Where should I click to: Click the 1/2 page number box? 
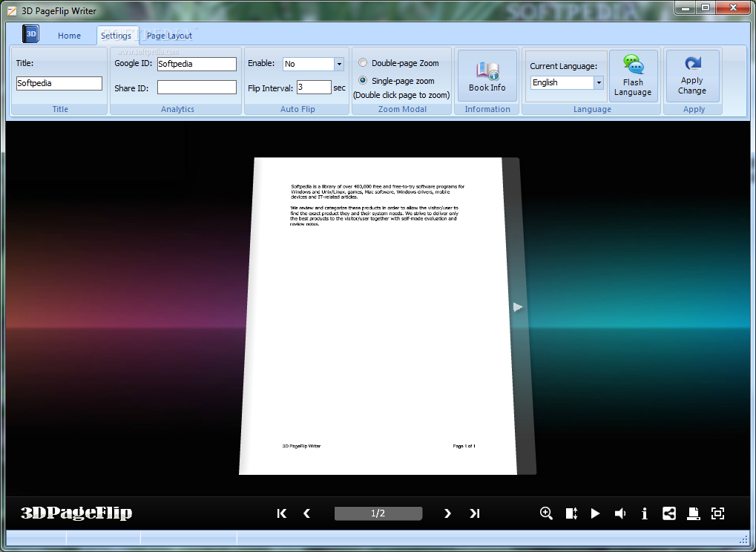pyautogui.click(x=378, y=513)
